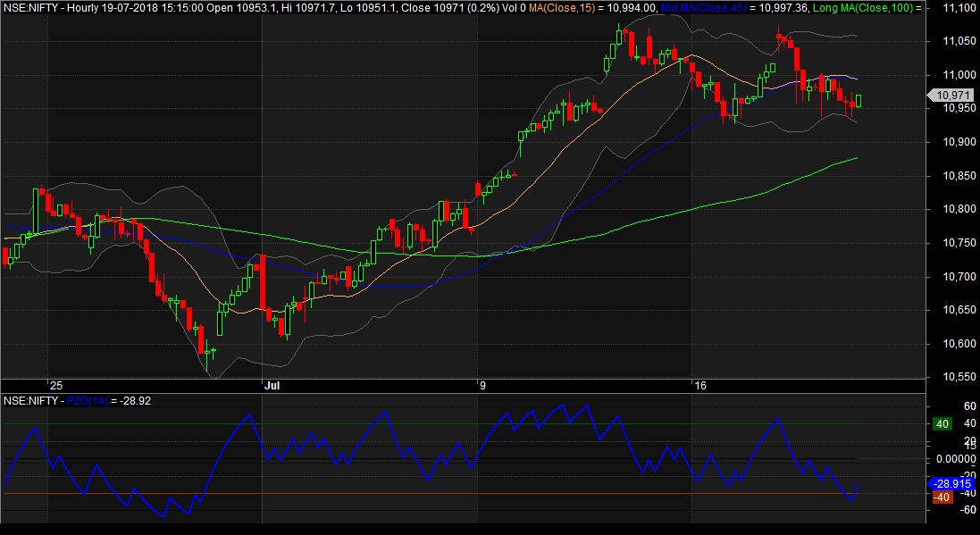Click the Jul label on the date axis
Screen dimensions: 980x535
coord(272,386)
